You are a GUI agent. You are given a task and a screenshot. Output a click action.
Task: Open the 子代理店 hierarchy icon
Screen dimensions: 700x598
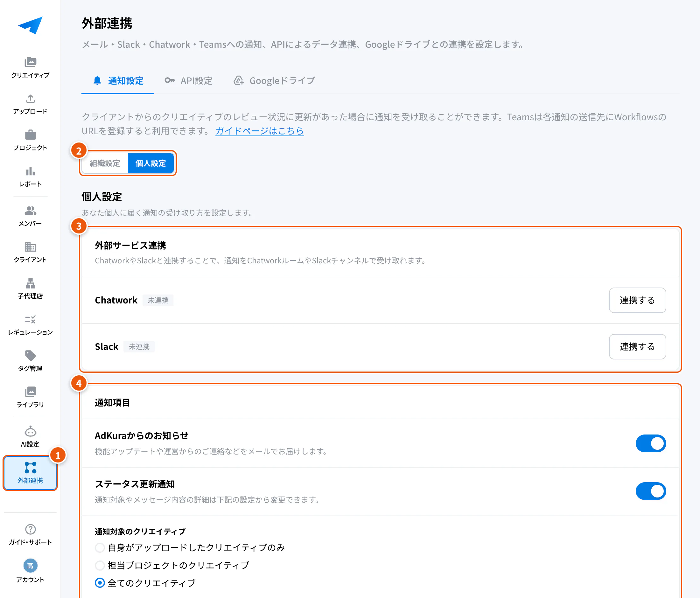click(x=31, y=283)
